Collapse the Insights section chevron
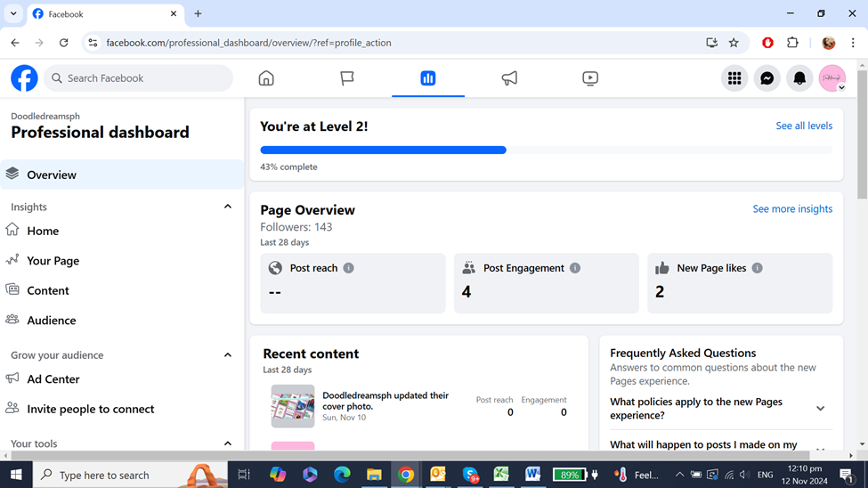868x488 pixels. (228, 207)
